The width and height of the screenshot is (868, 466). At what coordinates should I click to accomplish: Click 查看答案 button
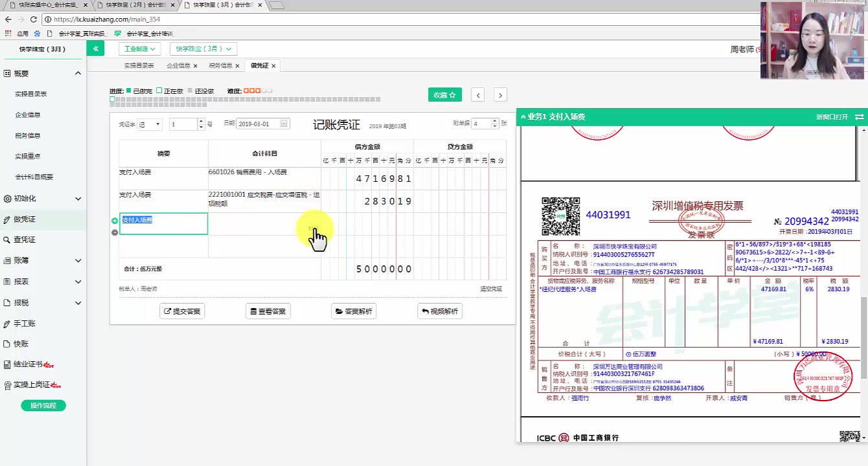tap(268, 311)
